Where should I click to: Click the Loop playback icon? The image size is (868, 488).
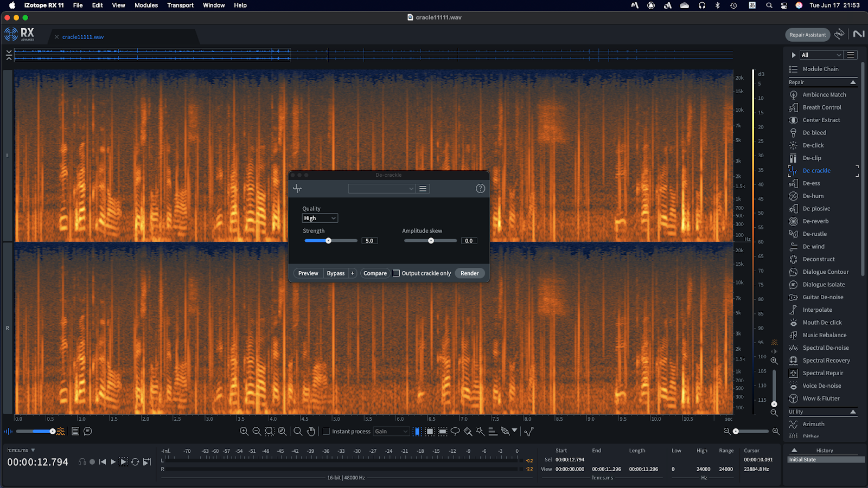pyautogui.click(x=135, y=462)
